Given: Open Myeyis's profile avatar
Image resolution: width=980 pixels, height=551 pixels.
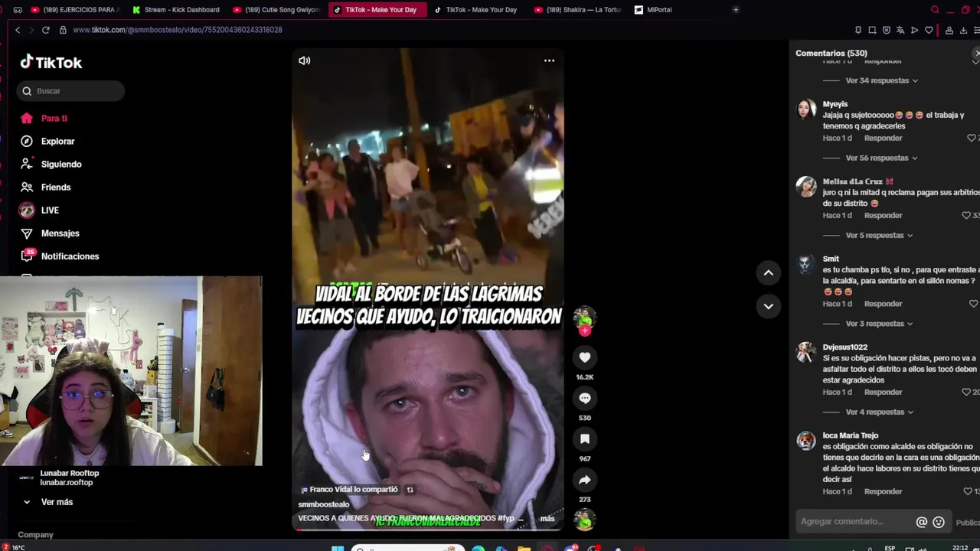Looking at the screenshot, I should point(806,109).
